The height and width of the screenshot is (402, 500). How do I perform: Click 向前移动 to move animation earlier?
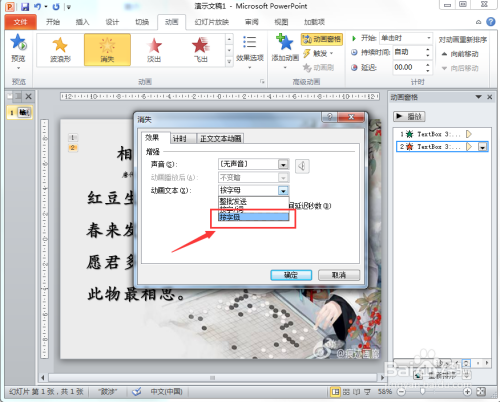(x=460, y=54)
